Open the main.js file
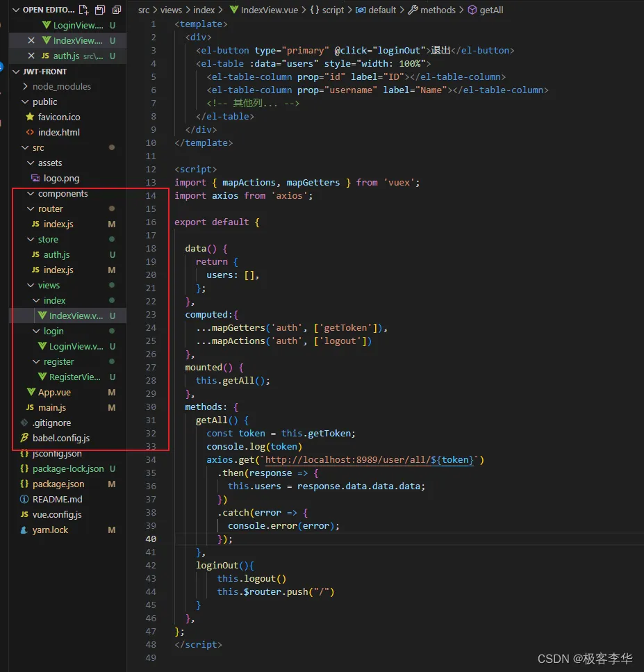This screenshot has height=672, width=644. 52,407
